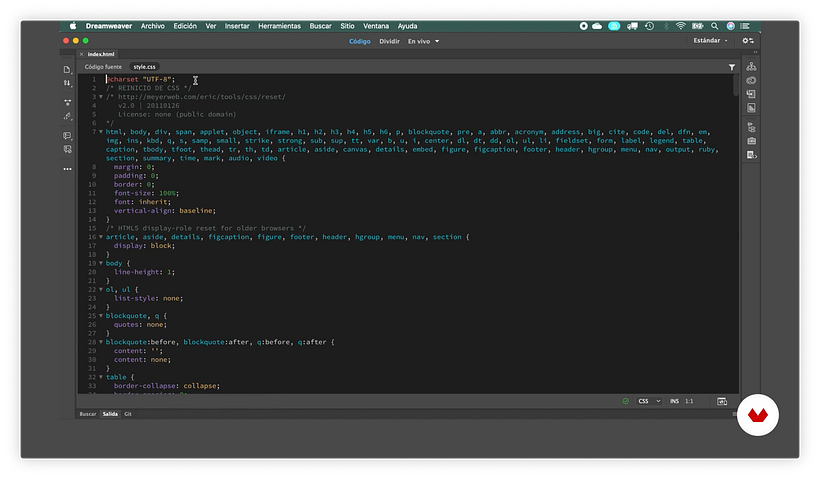Open the Insert panel icon in right dock
This screenshot has width=820, height=479.
click(751, 94)
